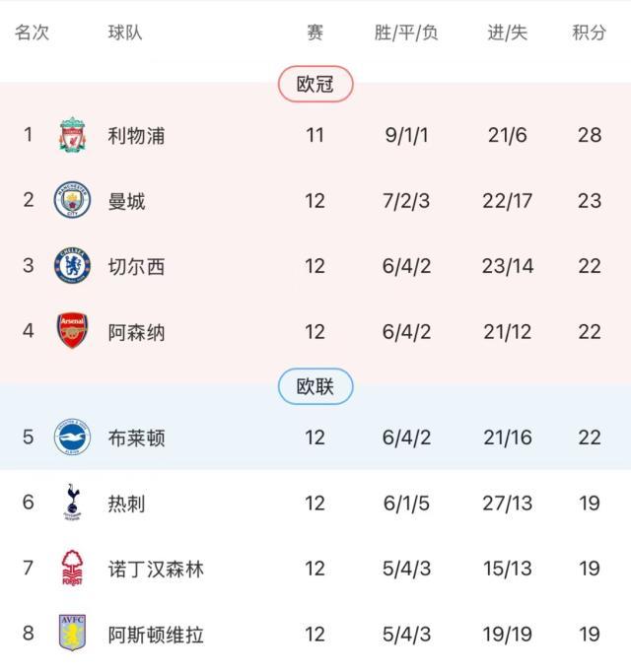Image resolution: width=631 pixels, height=672 pixels.
Task: Select the 欧联 zone label
Action: click(315, 386)
